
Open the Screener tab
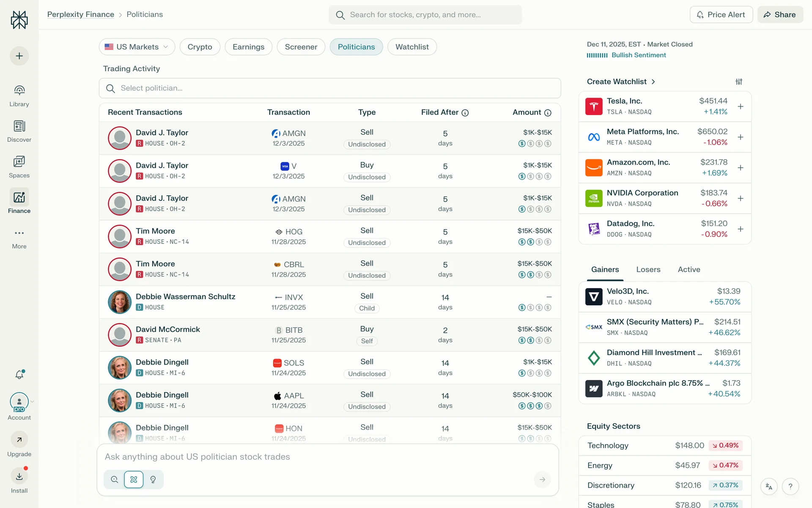[301, 47]
